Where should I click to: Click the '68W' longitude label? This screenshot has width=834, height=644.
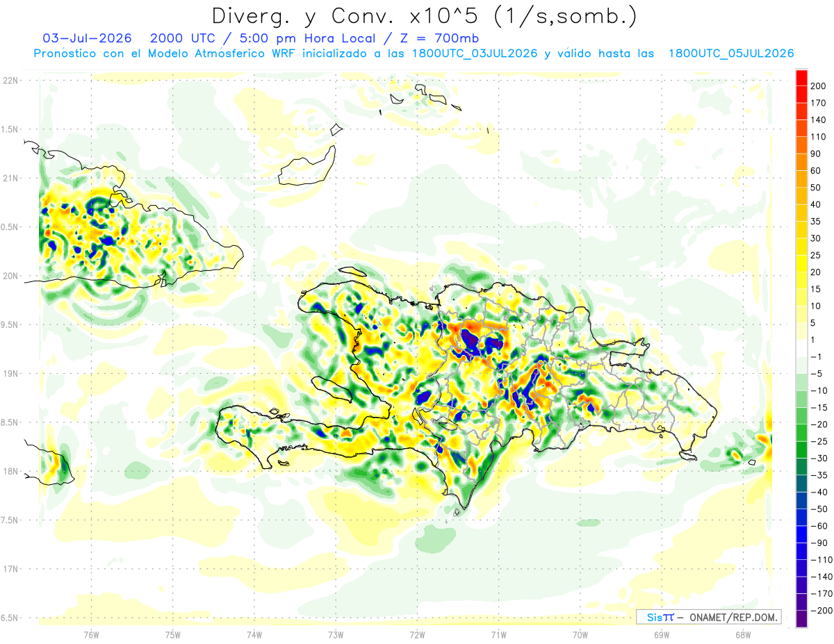[x=743, y=634]
